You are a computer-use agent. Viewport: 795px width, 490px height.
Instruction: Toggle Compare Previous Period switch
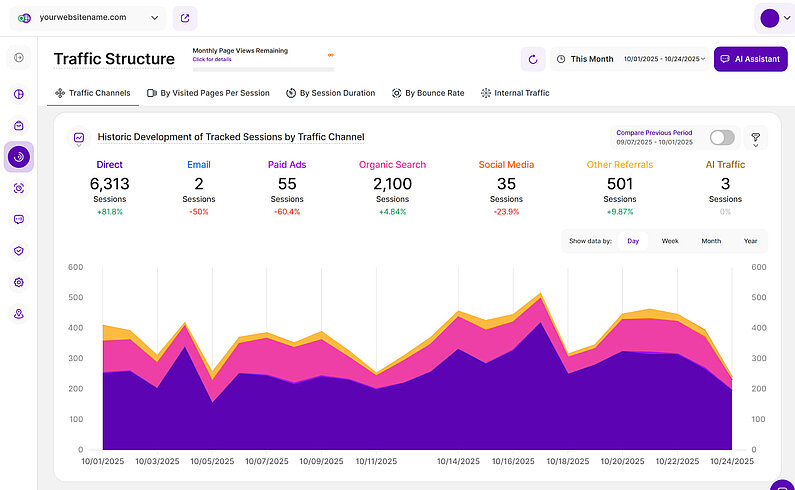point(721,137)
